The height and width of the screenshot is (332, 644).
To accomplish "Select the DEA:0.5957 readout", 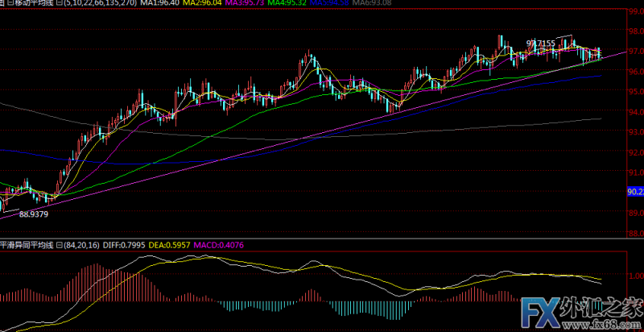I will 169,245.
